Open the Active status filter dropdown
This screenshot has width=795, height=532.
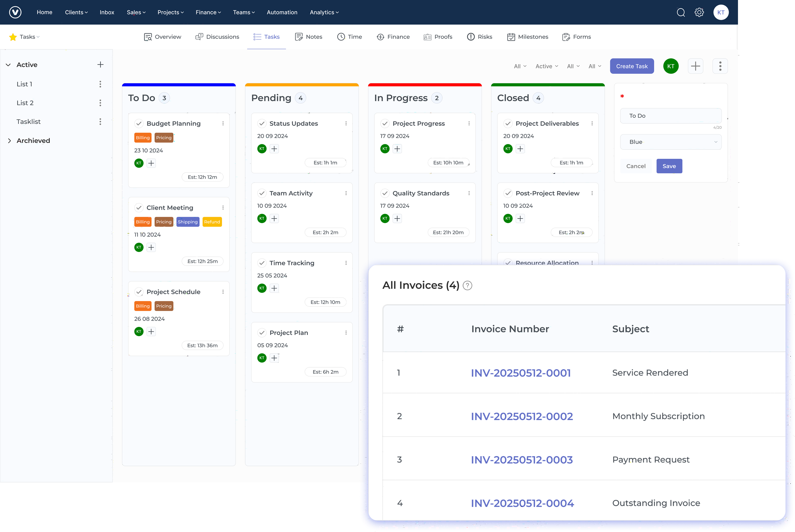pos(546,66)
